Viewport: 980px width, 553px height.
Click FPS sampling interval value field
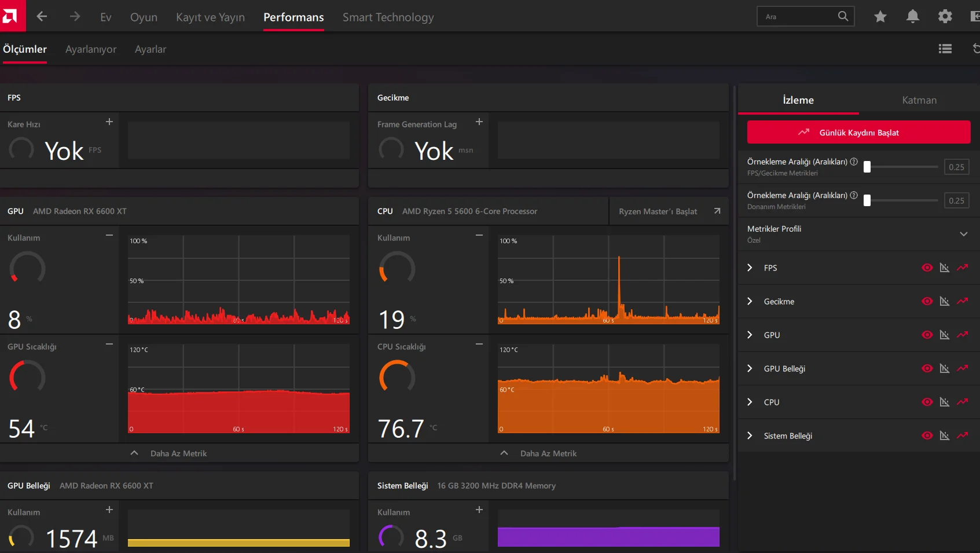[x=956, y=167]
